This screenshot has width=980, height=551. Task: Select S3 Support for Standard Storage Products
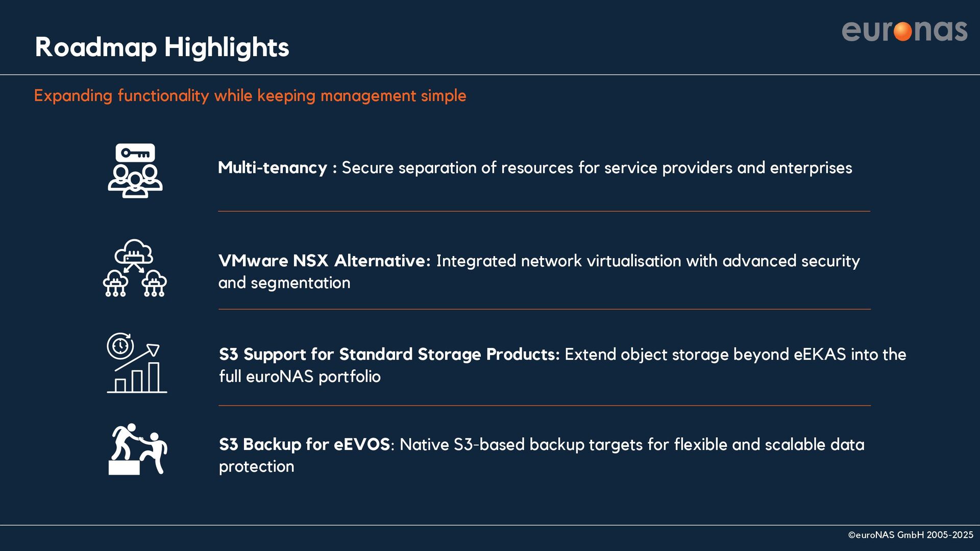pyautogui.click(x=389, y=354)
